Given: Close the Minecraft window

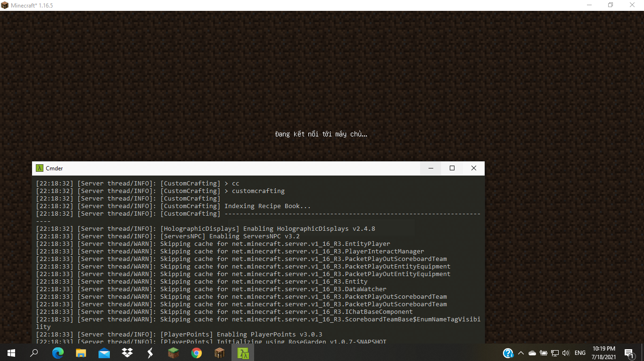Looking at the screenshot, I should click(x=633, y=5).
